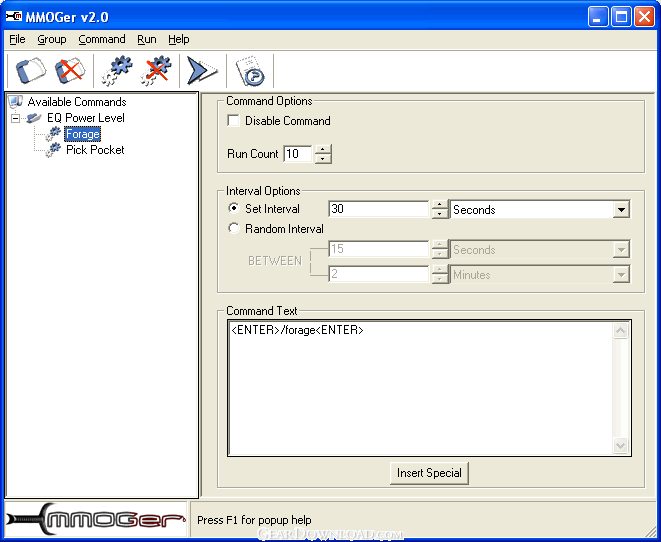Tick the Disable Command checkbox
661x542 pixels.
point(233,121)
